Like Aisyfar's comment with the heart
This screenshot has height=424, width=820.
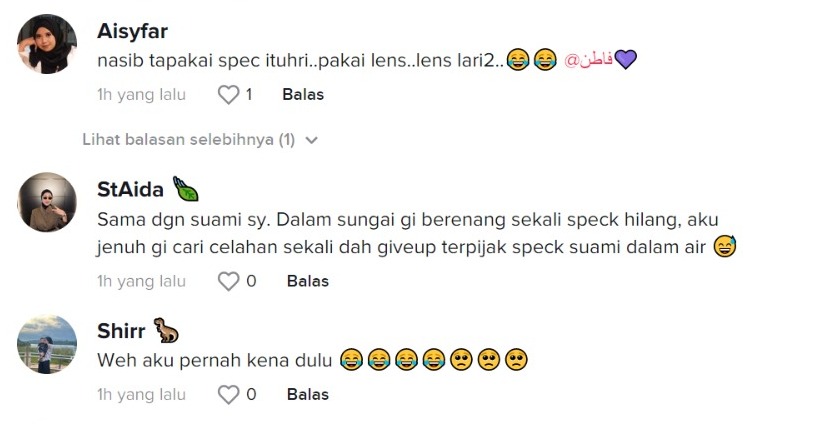(x=229, y=95)
